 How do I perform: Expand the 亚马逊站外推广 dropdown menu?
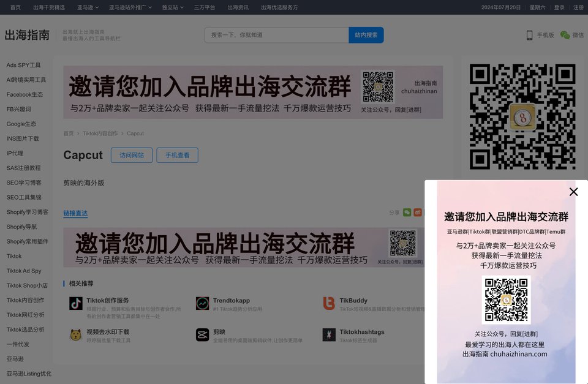click(x=130, y=7)
